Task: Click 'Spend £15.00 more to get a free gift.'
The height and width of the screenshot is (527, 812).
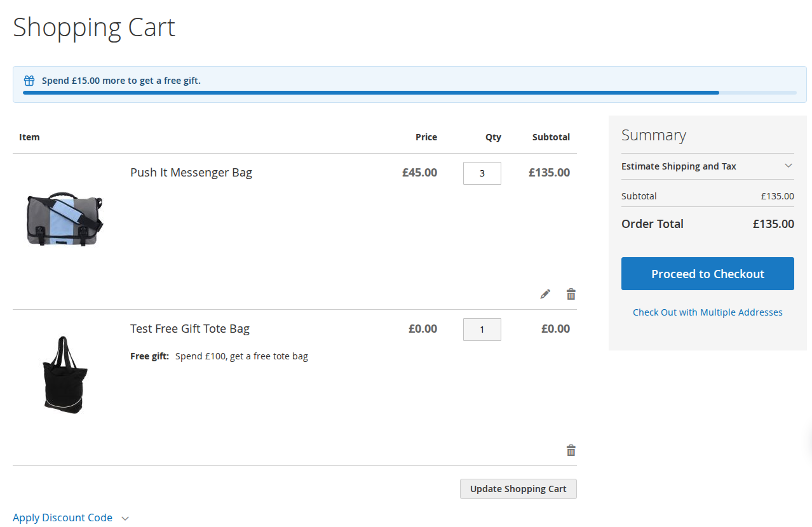Action: pos(121,81)
